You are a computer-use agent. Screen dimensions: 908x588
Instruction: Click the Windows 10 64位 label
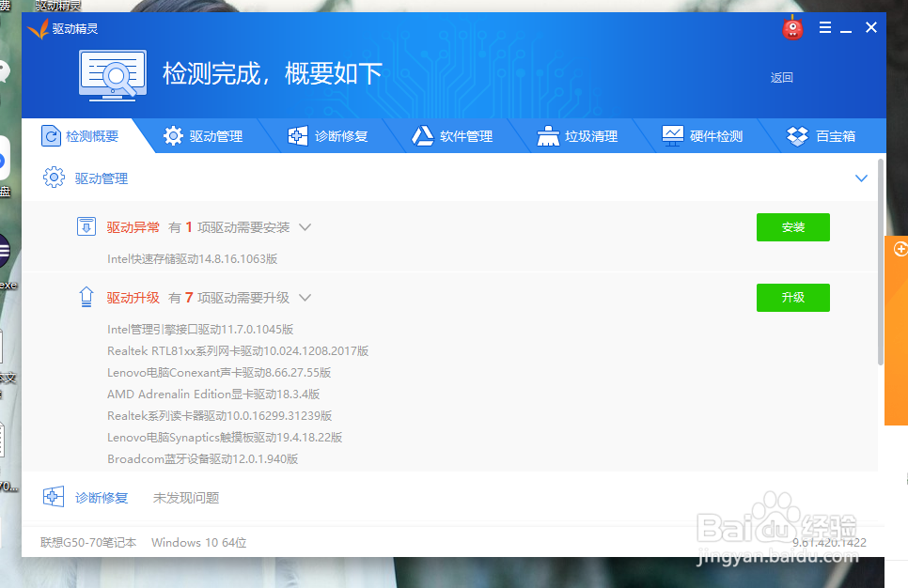pyautogui.click(x=198, y=542)
